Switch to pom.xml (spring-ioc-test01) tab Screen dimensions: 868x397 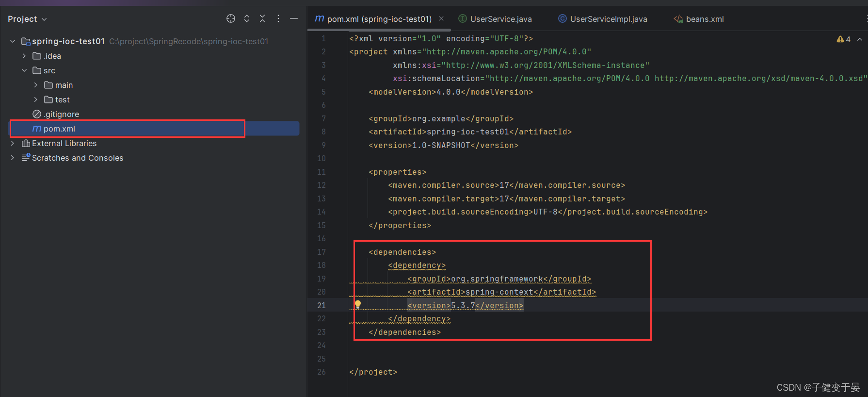(x=379, y=19)
